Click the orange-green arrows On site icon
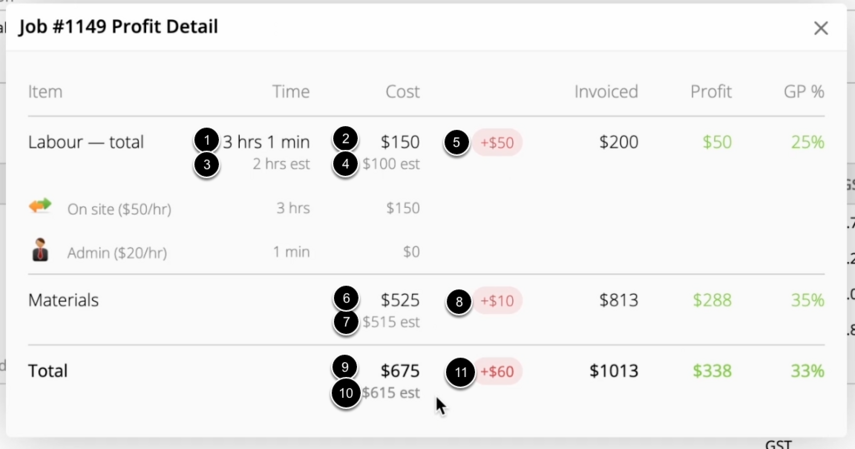855x449 pixels. [40, 206]
